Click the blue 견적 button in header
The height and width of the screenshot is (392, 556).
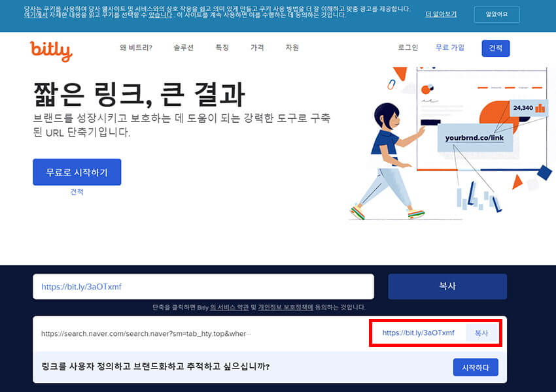(x=496, y=48)
